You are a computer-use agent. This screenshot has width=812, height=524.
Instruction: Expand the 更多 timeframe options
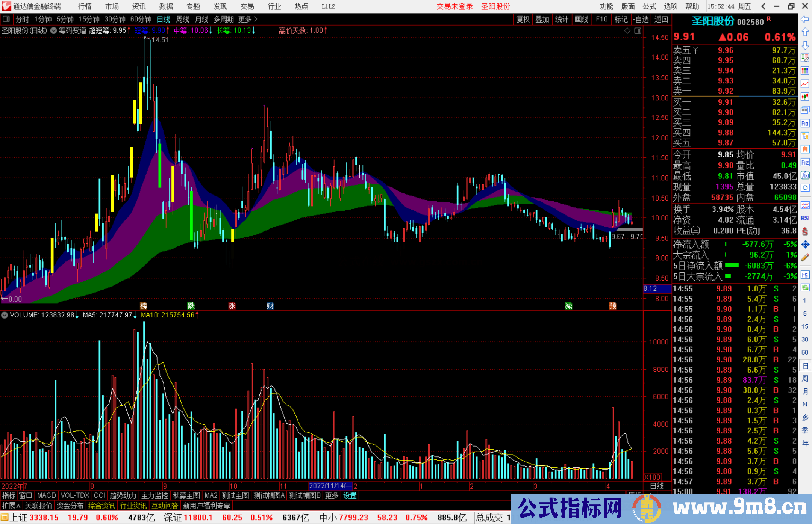point(248,19)
